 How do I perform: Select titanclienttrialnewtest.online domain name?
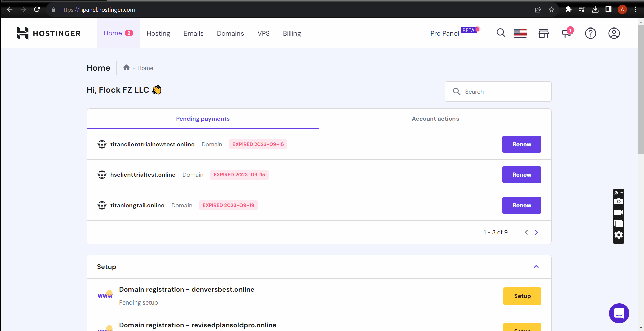pyautogui.click(x=152, y=144)
